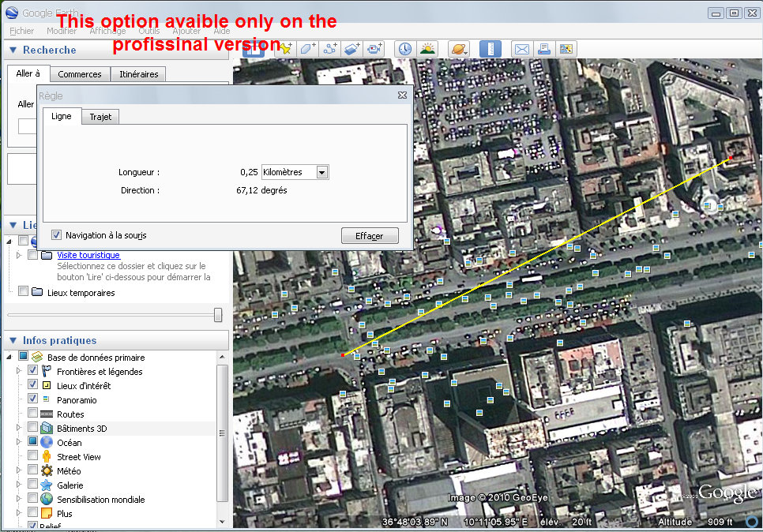Click the Add Placemark pushpin icon
The image size is (763, 532).
click(x=286, y=49)
